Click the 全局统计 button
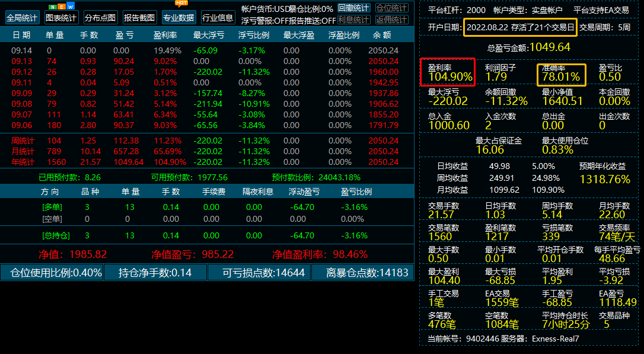This screenshot has width=644, height=354. pos(23,18)
